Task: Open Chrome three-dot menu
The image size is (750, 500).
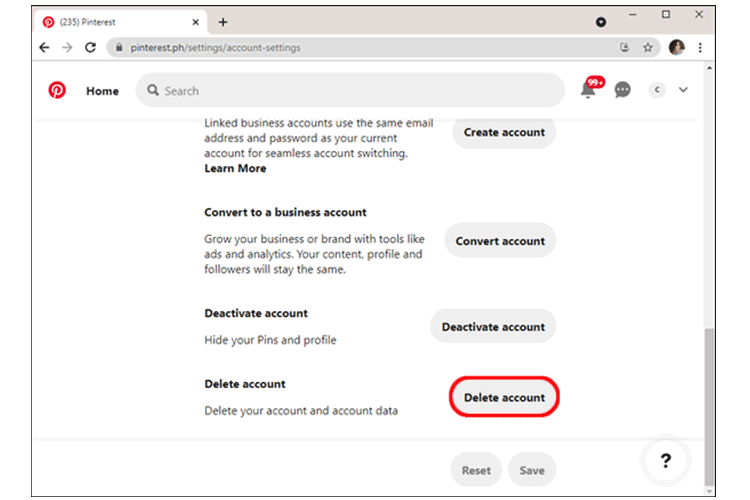Action: (700, 47)
